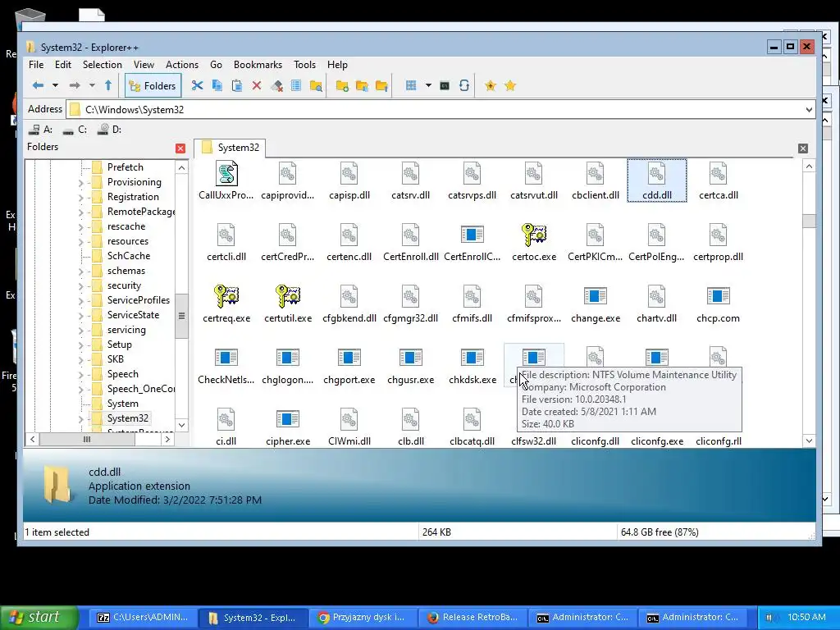Expand the Speech folder node
This screenshot has width=840, height=630.
click(x=81, y=375)
